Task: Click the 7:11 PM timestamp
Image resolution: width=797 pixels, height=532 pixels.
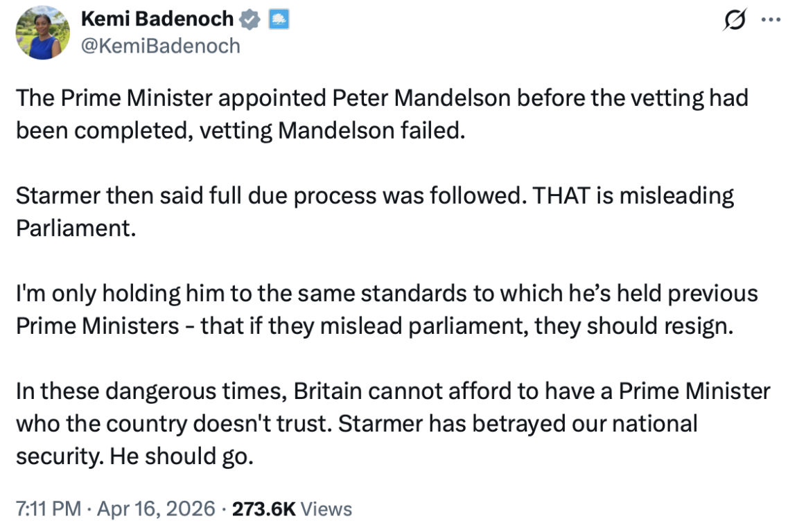Action: [48, 509]
